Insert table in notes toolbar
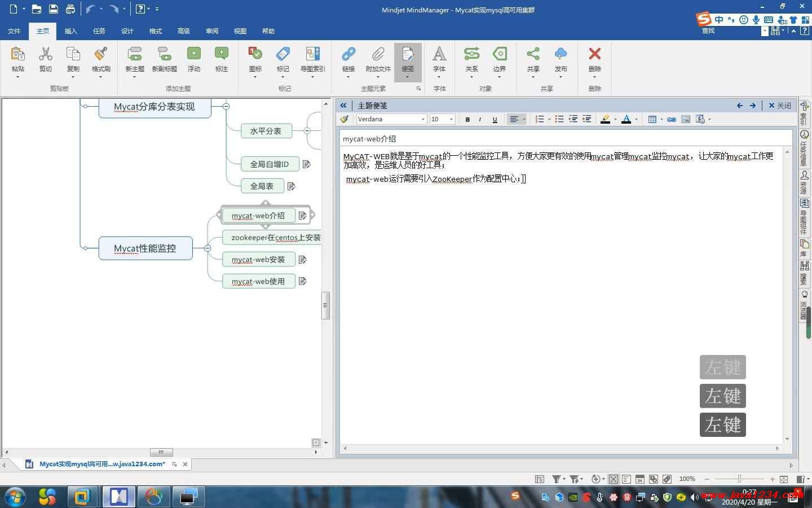812x508 pixels. click(652, 119)
